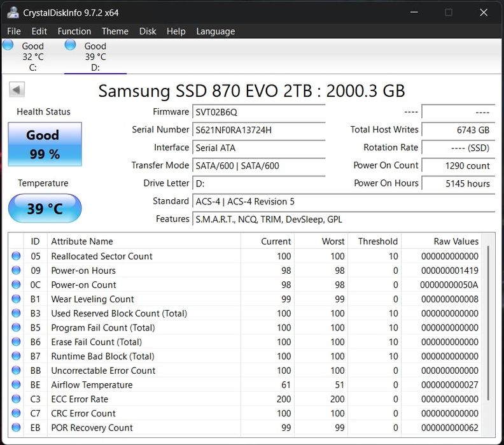
Task: Click the Serial Number field
Action: (x=259, y=130)
